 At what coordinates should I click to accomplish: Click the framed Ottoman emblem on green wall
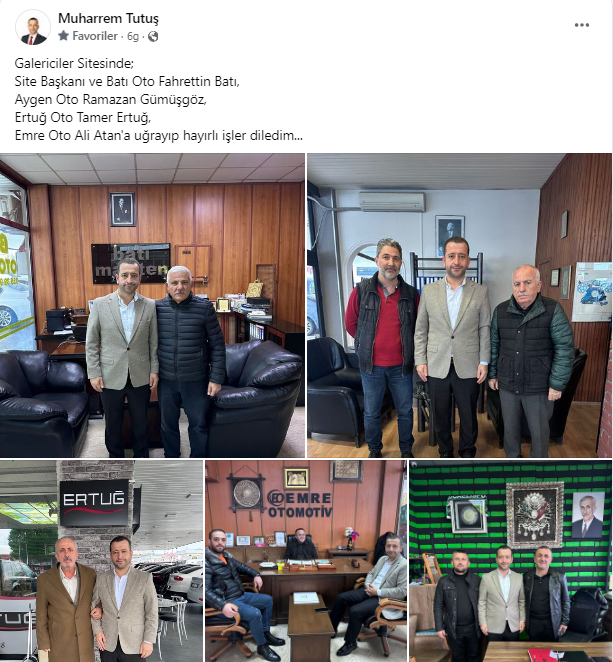click(x=535, y=514)
